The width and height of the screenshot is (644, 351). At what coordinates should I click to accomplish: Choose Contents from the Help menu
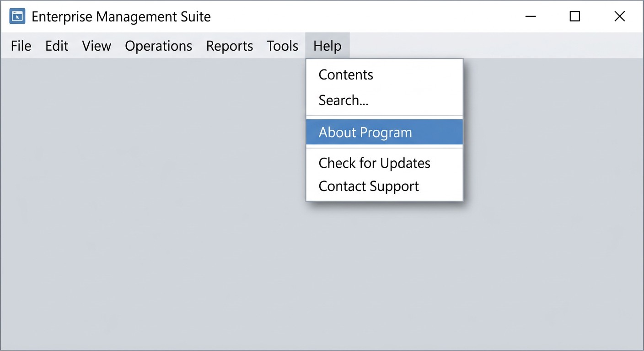point(385,74)
